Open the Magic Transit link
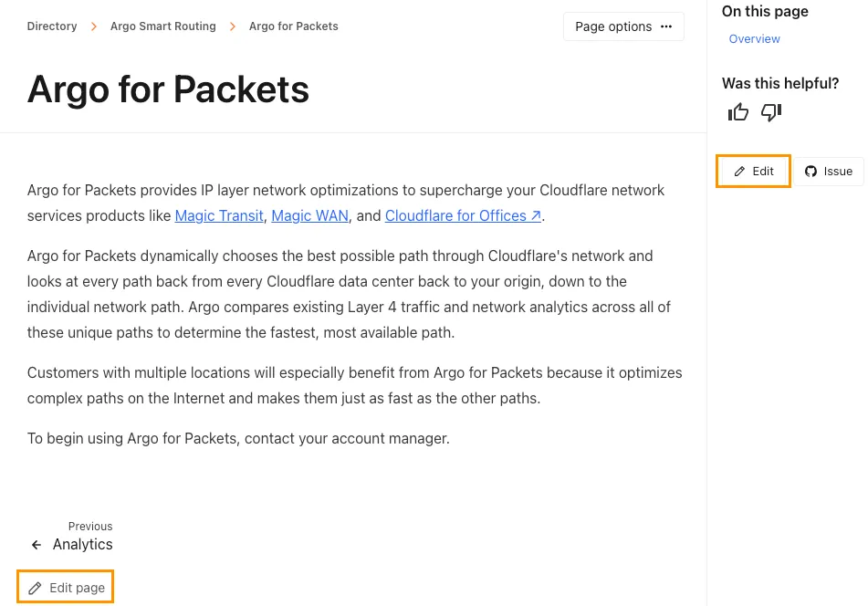The height and width of the screenshot is (606, 868). 219,216
